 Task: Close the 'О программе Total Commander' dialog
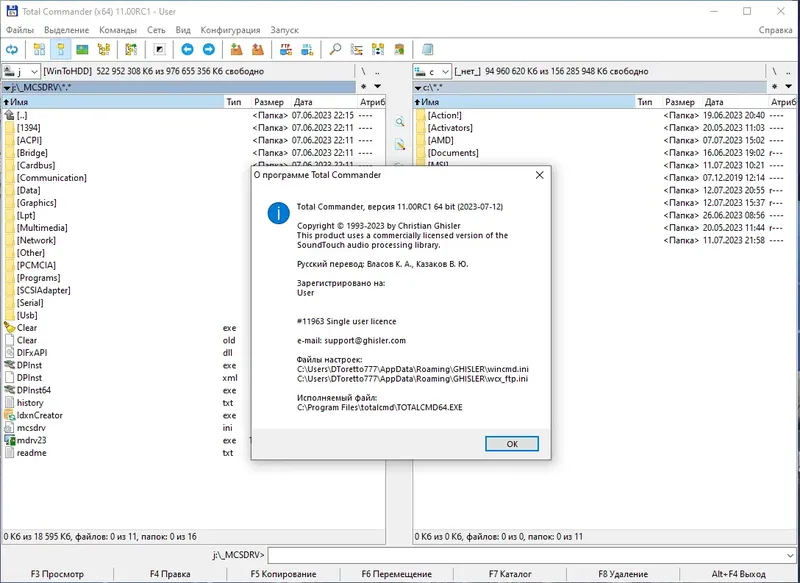pyautogui.click(x=539, y=175)
